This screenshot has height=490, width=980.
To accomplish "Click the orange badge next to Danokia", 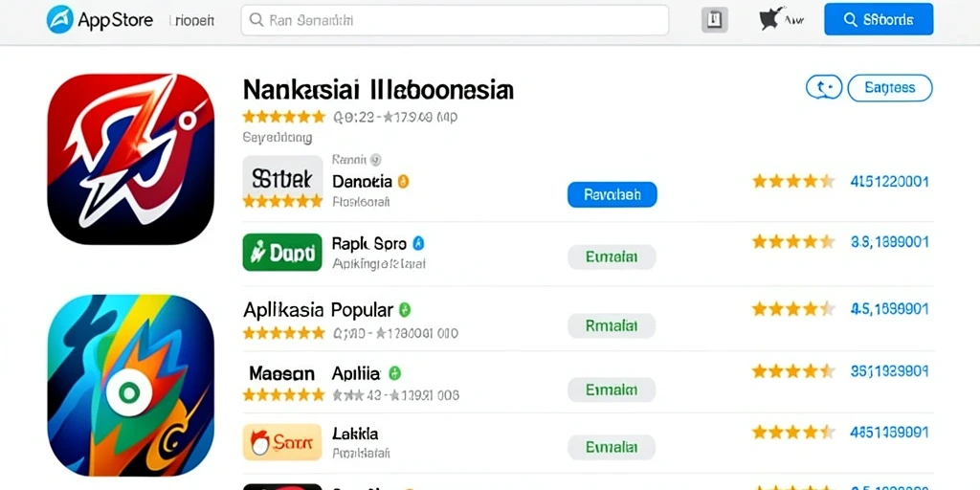I will point(403,182).
